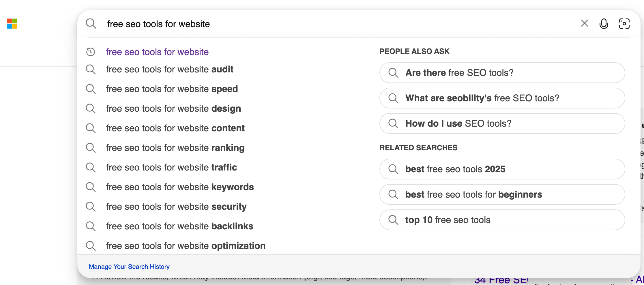The image size is (644, 285).
Task: Click the 'RELATED SEARCHES' heading
Action: pyautogui.click(x=418, y=148)
